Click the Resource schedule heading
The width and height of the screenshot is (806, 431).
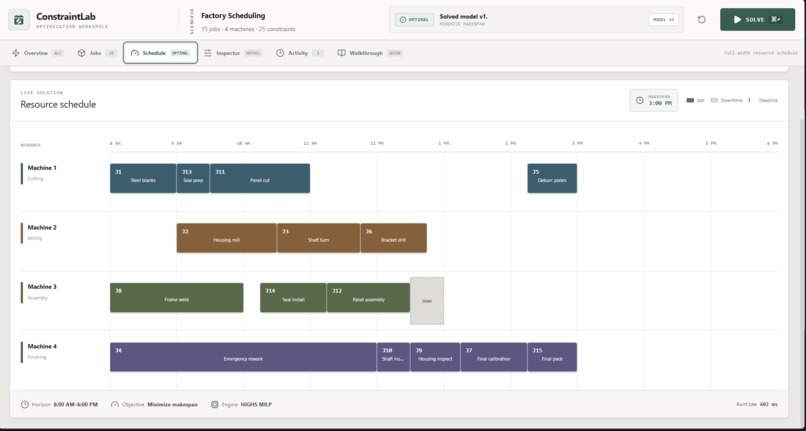pyautogui.click(x=58, y=104)
